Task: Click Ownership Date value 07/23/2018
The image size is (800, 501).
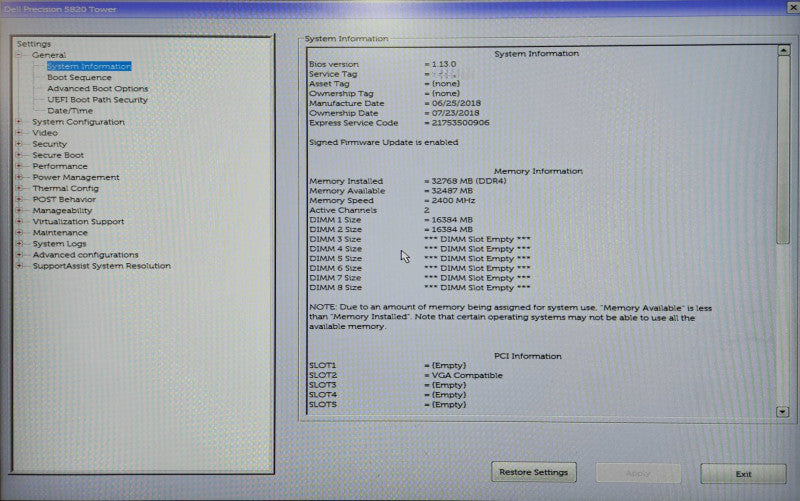Action: pyautogui.click(x=456, y=113)
